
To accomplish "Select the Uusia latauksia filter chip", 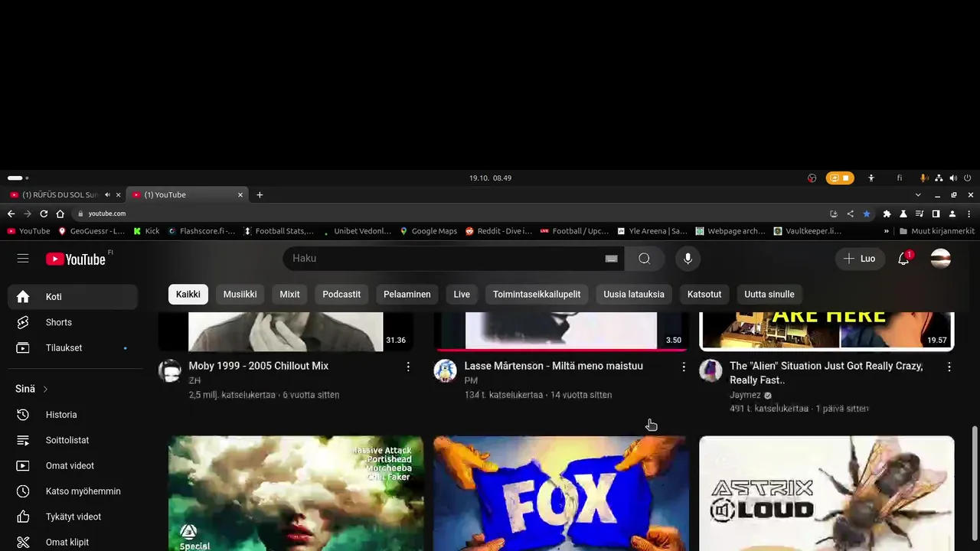I will (x=634, y=294).
